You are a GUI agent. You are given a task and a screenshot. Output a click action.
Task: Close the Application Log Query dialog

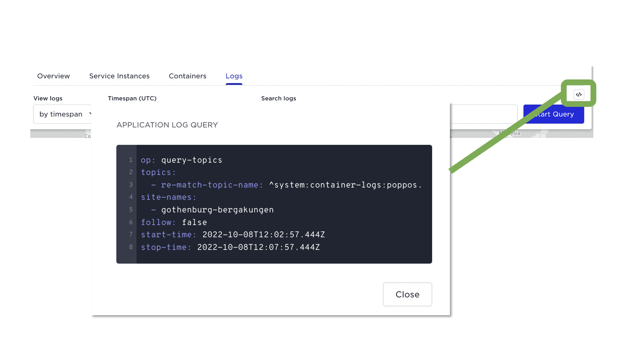(407, 294)
